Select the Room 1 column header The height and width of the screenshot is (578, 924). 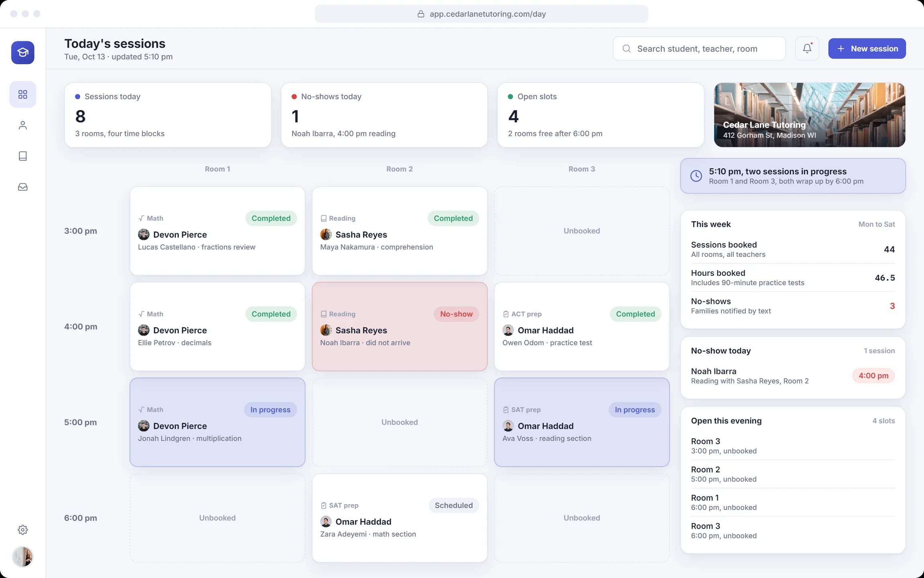[x=217, y=169]
